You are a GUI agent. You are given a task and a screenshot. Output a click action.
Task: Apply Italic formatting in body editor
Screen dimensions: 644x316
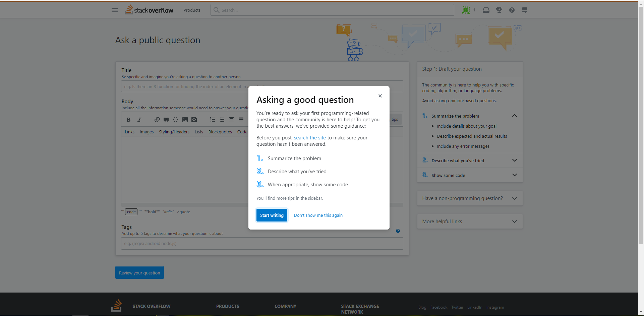tap(139, 120)
